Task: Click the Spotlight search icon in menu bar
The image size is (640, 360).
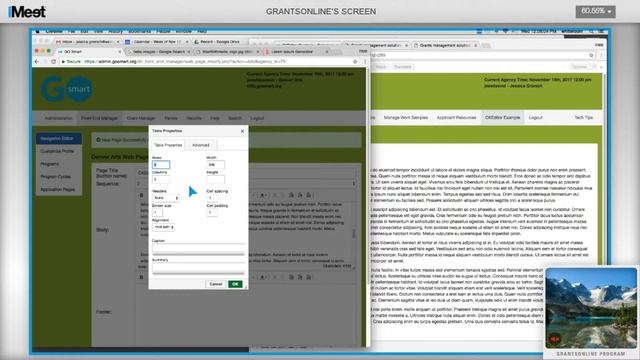Action: click(591, 31)
